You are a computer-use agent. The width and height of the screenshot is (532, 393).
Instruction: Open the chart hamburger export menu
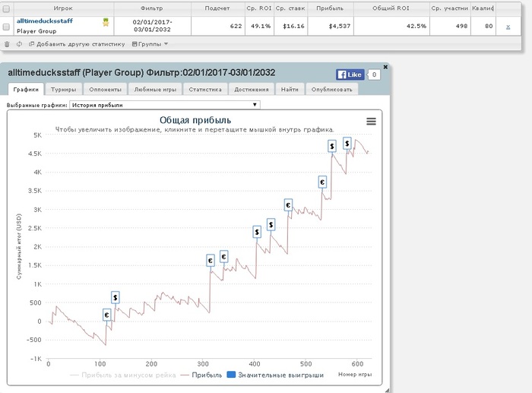(371, 122)
